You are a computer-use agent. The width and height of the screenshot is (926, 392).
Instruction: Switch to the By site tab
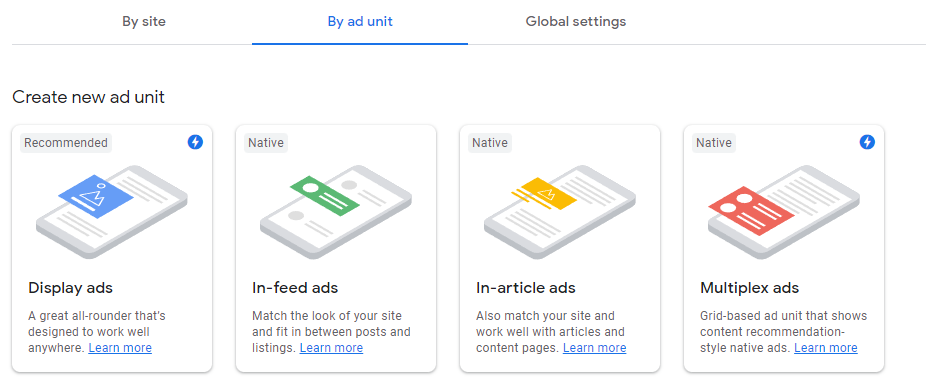point(144,22)
